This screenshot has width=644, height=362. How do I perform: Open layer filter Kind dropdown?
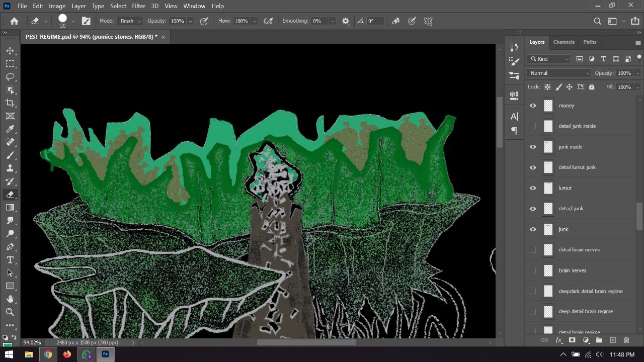[549, 59]
